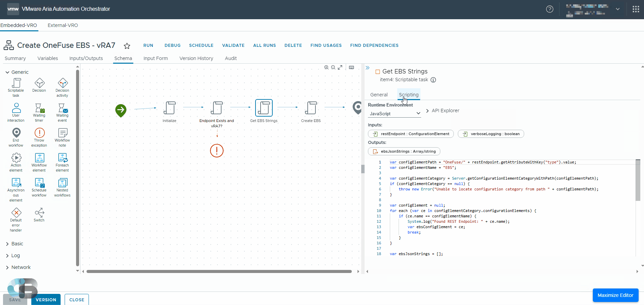Screen dimensions: 644x305
Task: Click the zoom in canvas icon
Action: coord(326,67)
